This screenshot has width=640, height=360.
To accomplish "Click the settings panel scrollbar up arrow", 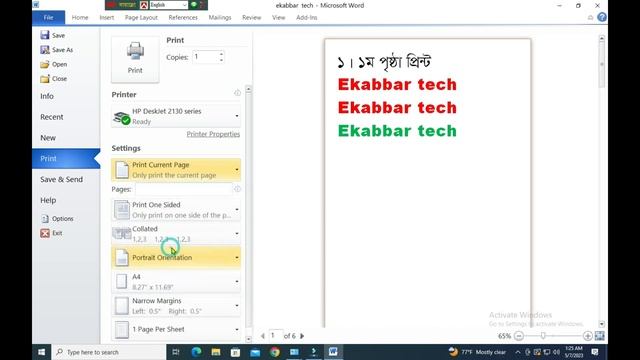I will pos(249,89).
